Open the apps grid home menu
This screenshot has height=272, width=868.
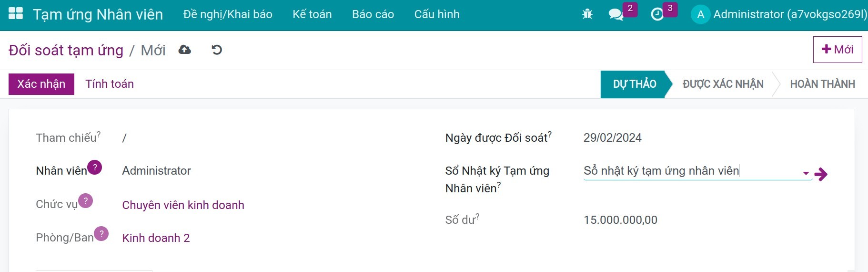tap(16, 14)
